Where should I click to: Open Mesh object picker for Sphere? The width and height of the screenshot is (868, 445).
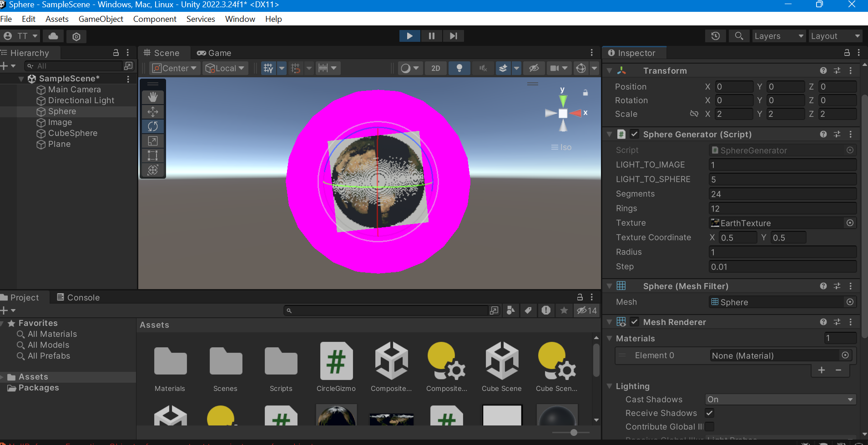[x=850, y=302]
